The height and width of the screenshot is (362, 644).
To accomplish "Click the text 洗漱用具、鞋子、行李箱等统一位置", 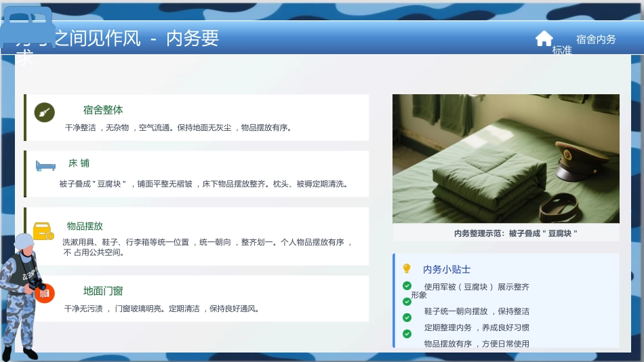I will (x=125, y=242).
